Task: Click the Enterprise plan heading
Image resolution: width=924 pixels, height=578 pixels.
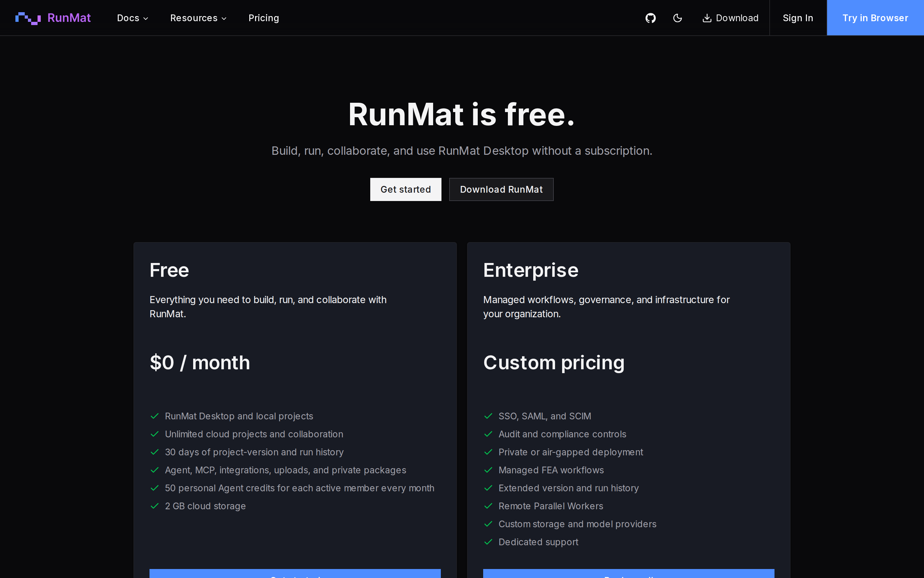Action: [531, 270]
